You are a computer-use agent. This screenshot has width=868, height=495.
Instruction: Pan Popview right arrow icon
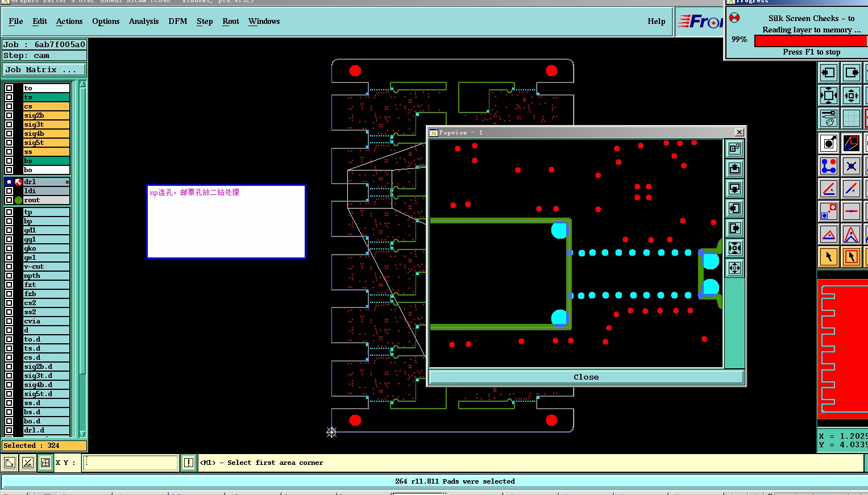point(735,228)
